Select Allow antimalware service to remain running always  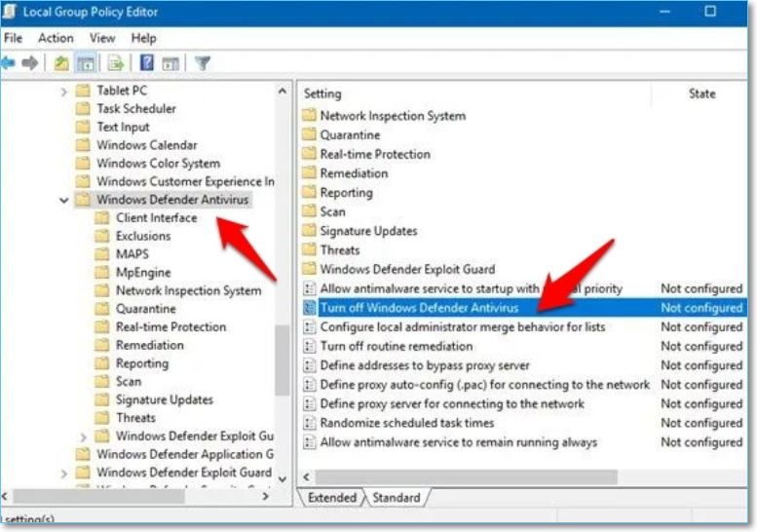(x=459, y=442)
